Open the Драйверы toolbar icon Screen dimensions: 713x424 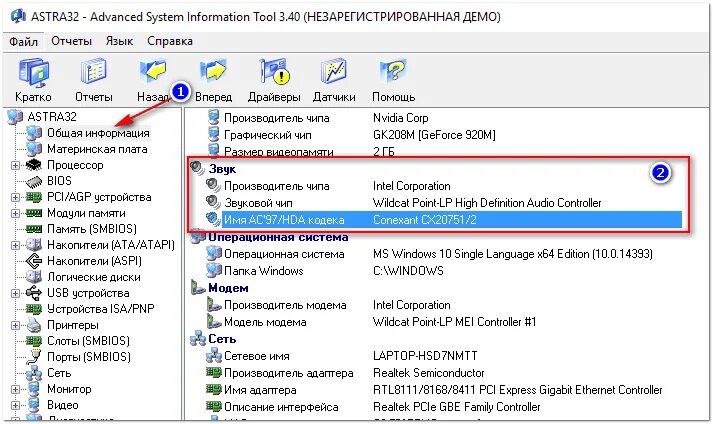coord(274,71)
